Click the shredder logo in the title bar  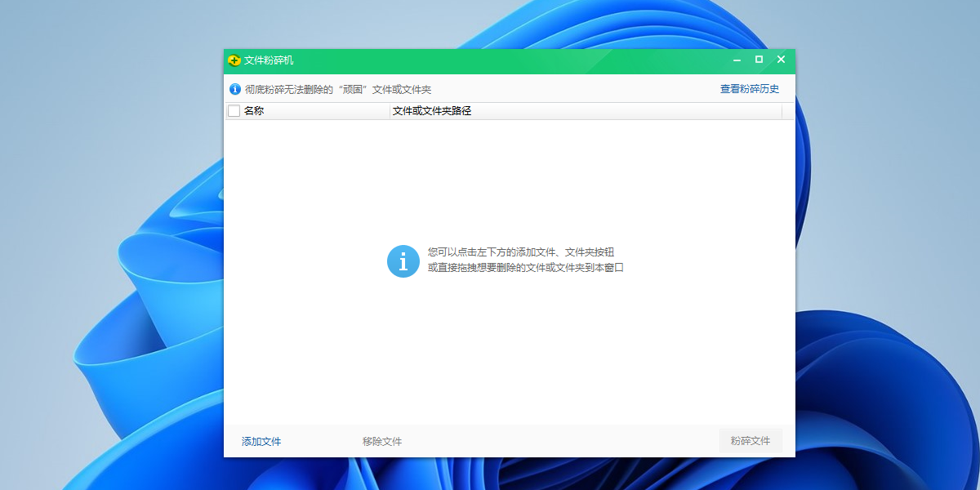tap(234, 60)
